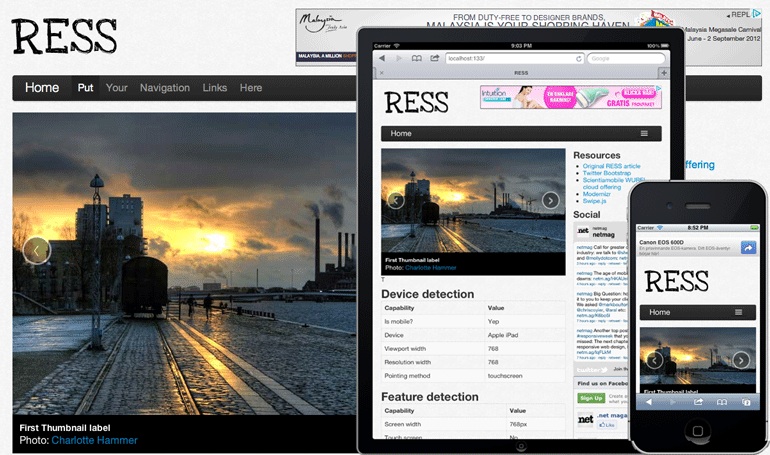770x455 pixels.
Task: Click the ad info icon on the desktop banner
Action: point(756,13)
